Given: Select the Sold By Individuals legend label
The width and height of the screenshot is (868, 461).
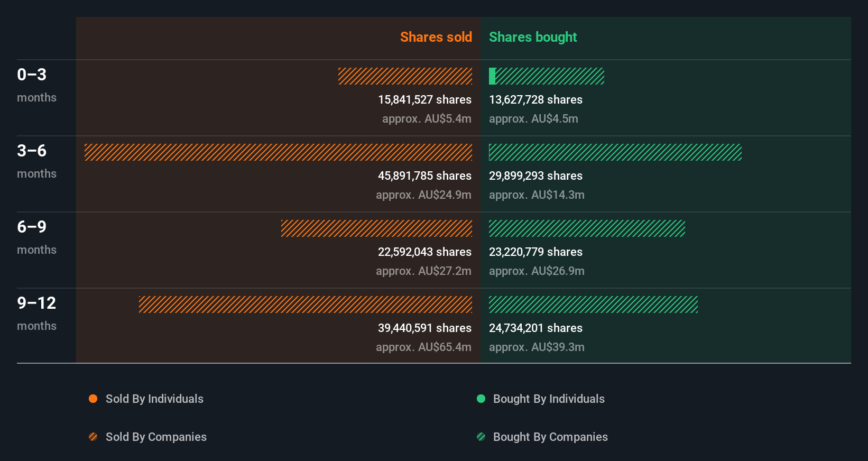Looking at the screenshot, I should (x=154, y=399).
